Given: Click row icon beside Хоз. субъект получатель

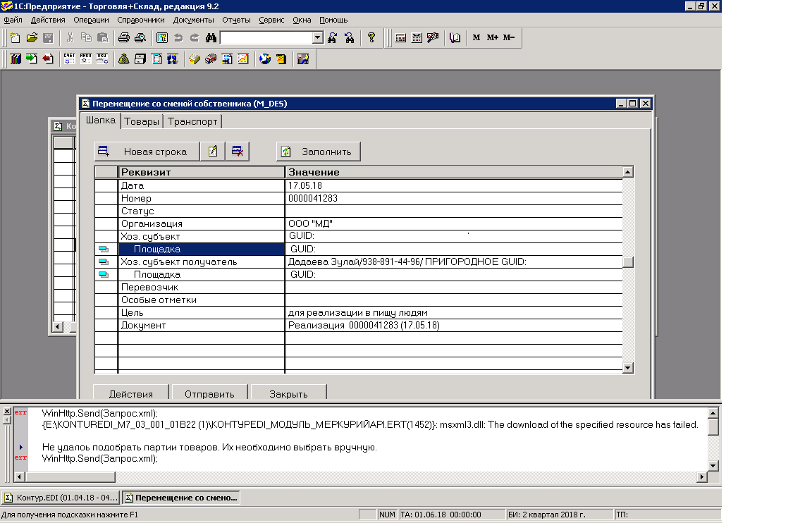Looking at the screenshot, I should (x=104, y=262).
